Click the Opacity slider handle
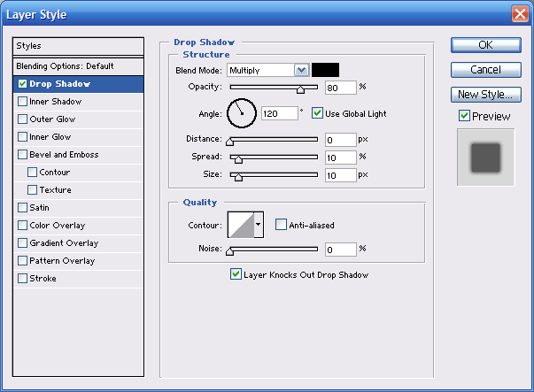Image resolution: width=534 pixels, height=392 pixels. point(300,89)
